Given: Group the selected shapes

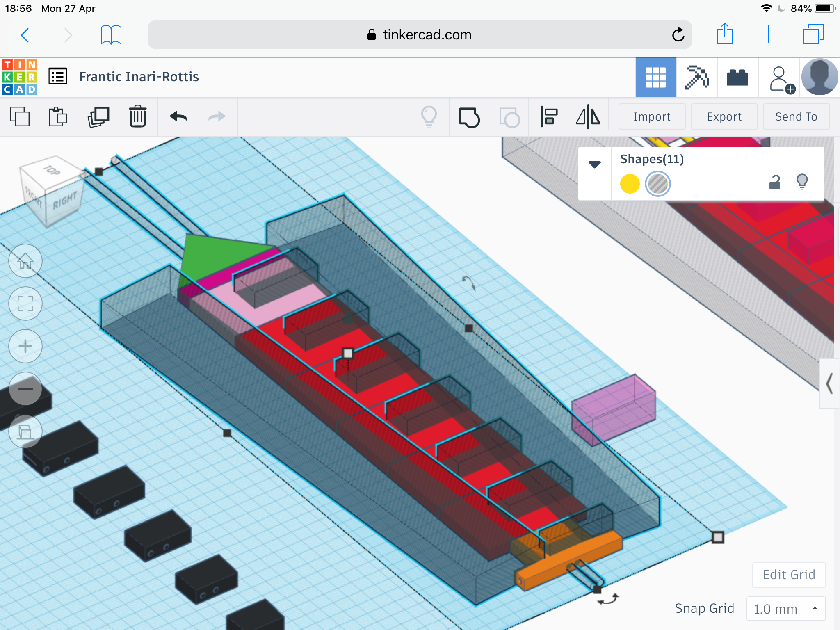Looking at the screenshot, I should click(469, 117).
